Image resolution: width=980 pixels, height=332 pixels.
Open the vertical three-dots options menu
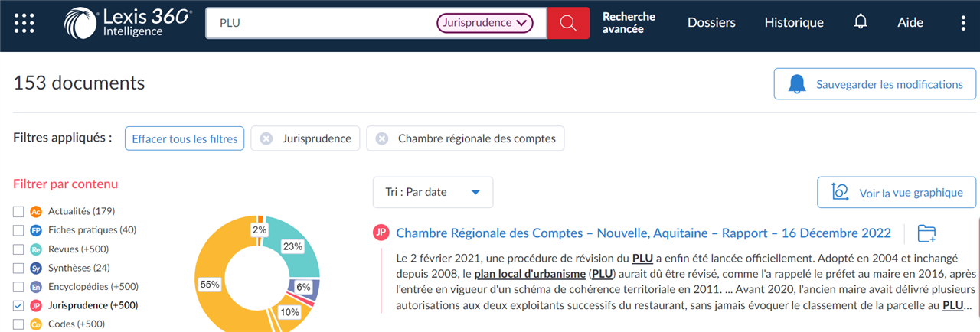pyautogui.click(x=963, y=23)
